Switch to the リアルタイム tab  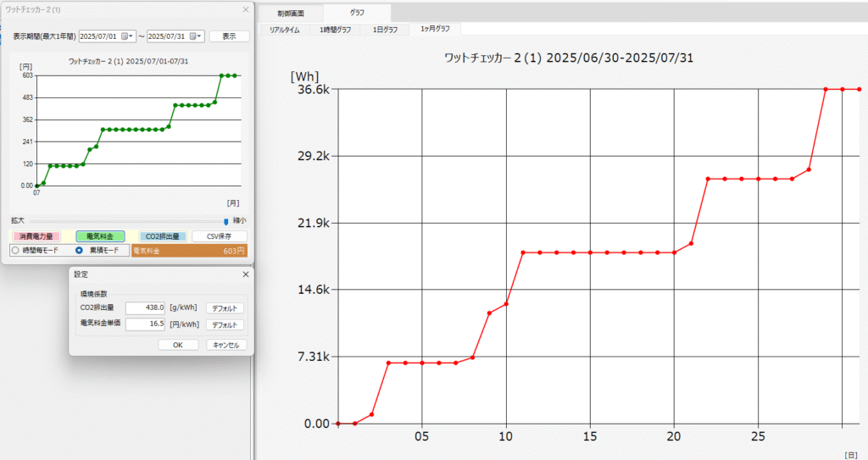coord(284,30)
